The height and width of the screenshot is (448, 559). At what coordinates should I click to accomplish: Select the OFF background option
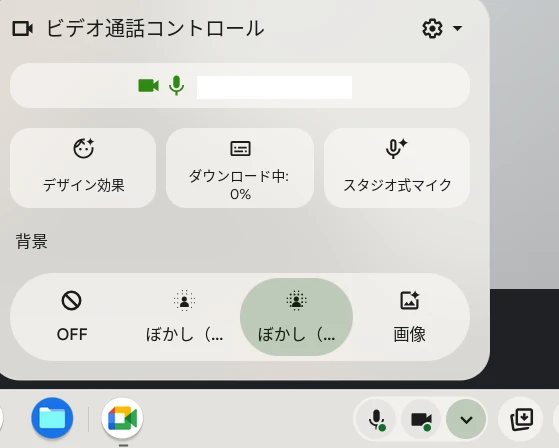coord(72,317)
